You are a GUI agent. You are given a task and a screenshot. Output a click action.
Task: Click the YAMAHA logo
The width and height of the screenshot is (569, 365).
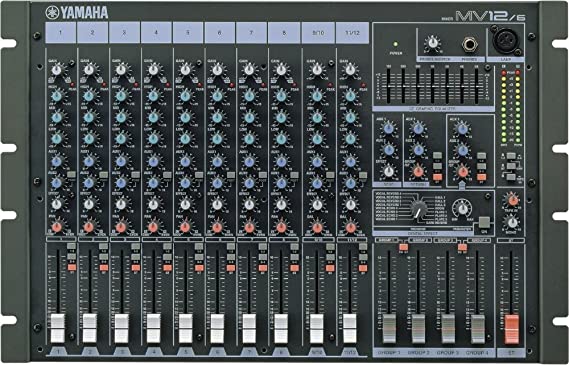[x=77, y=13]
